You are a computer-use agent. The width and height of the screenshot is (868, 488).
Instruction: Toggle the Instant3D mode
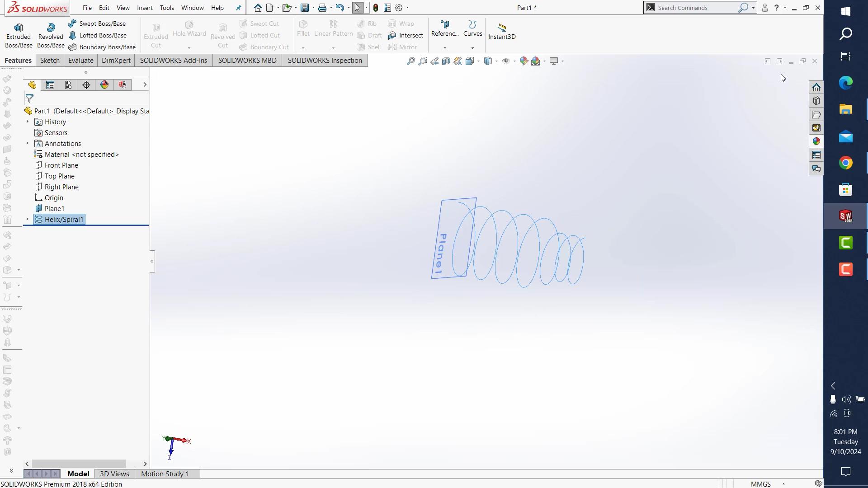tap(502, 32)
